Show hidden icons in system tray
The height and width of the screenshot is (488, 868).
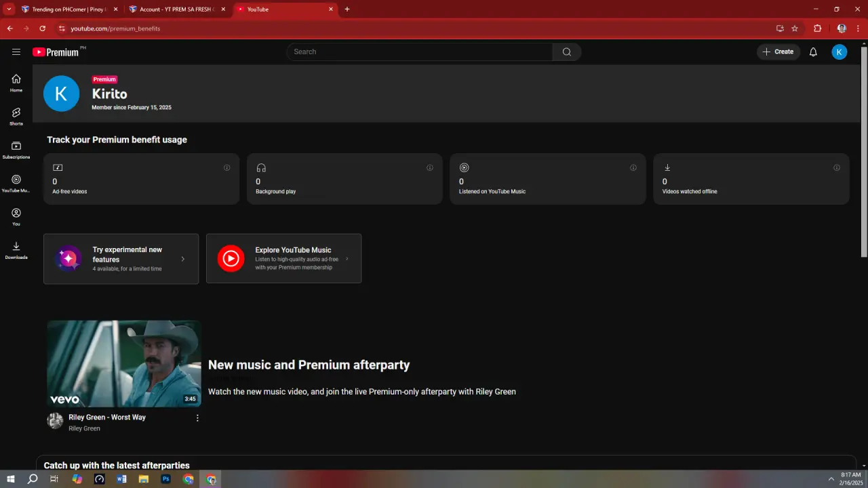coord(831,479)
